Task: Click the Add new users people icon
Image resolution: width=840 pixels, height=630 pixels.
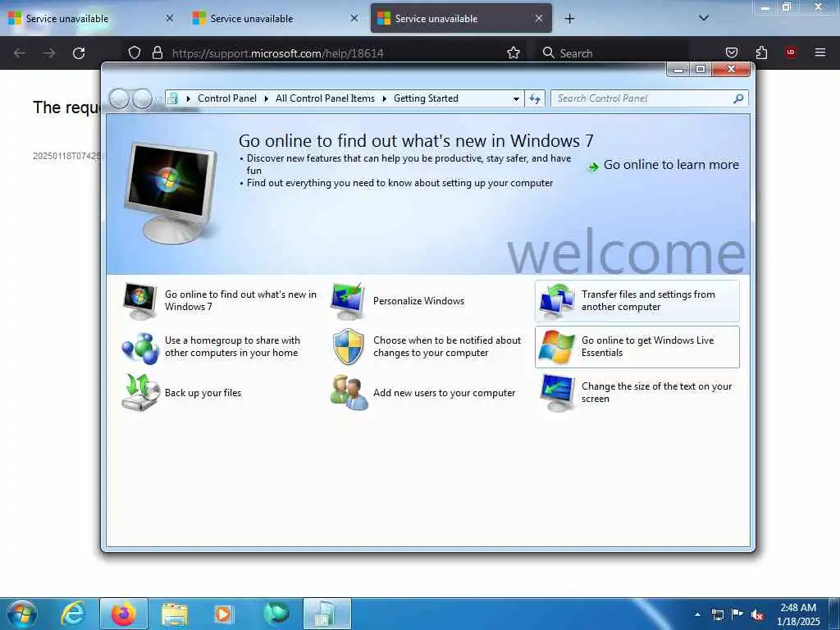Action: pos(349,393)
